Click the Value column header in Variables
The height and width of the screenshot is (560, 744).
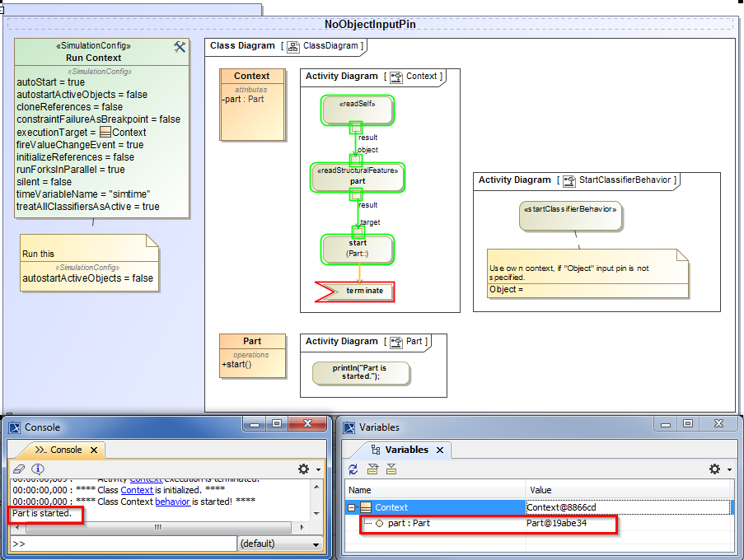[629, 490]
